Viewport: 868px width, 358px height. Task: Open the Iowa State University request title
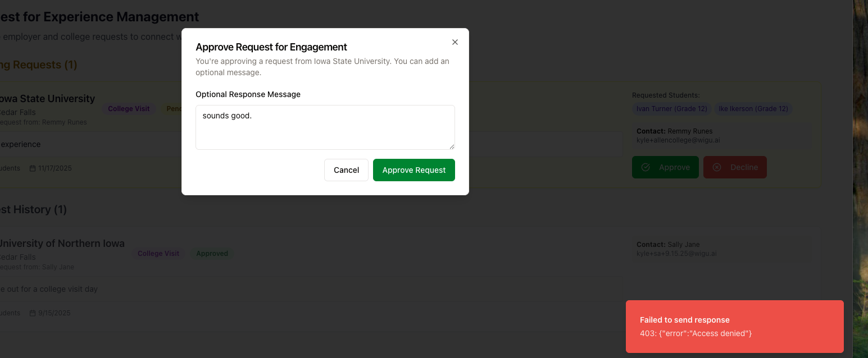(47, 99)
